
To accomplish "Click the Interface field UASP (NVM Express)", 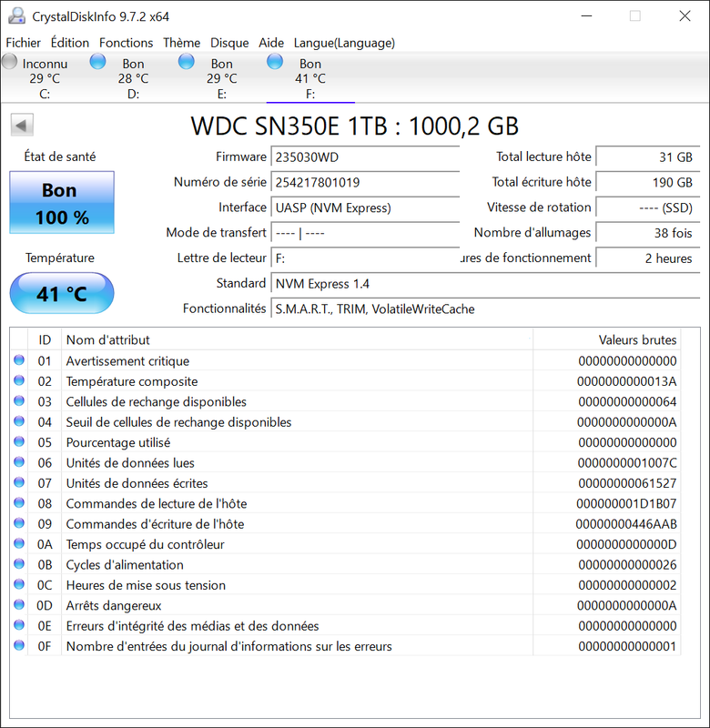I will [365, 207].
